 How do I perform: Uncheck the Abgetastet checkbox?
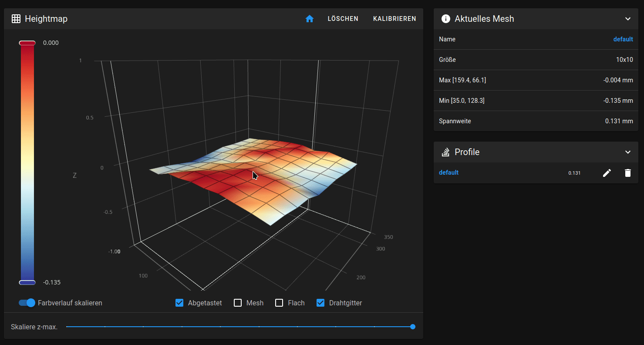coord(179,303)
